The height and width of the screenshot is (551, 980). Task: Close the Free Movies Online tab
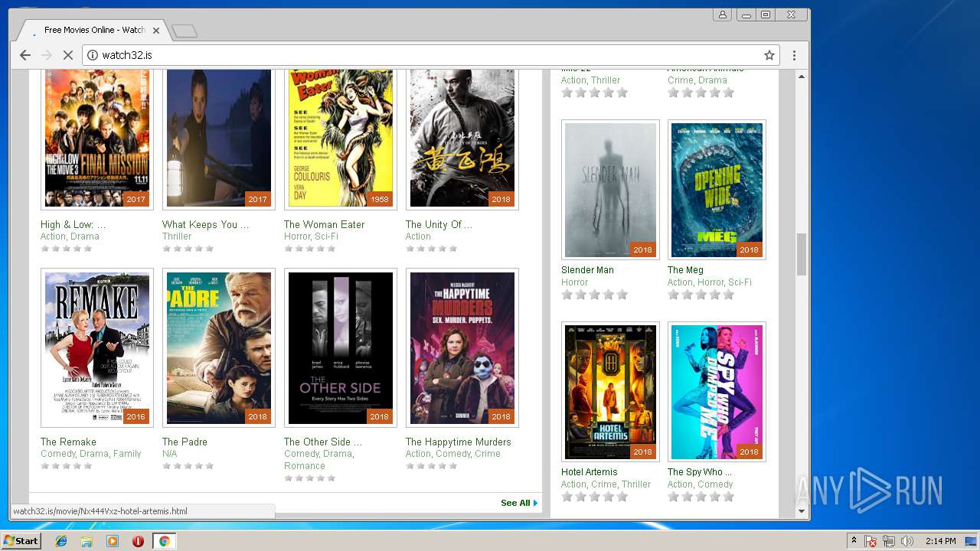pos(156,31)
